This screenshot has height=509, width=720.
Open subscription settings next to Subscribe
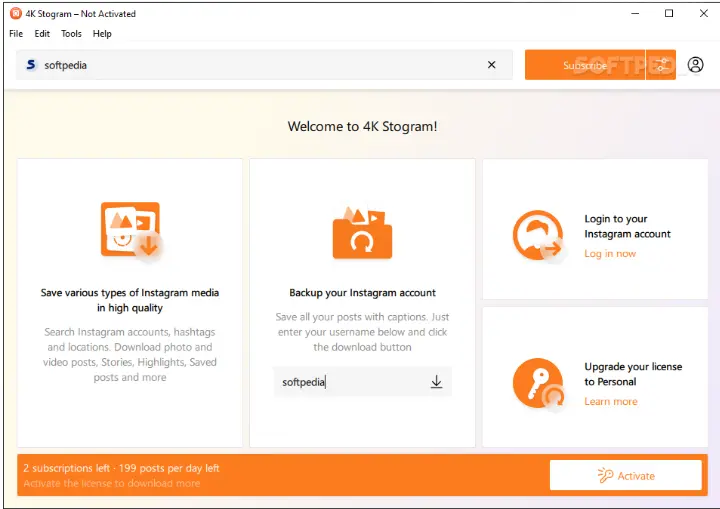pyautogui.click(x=661, y=65)
